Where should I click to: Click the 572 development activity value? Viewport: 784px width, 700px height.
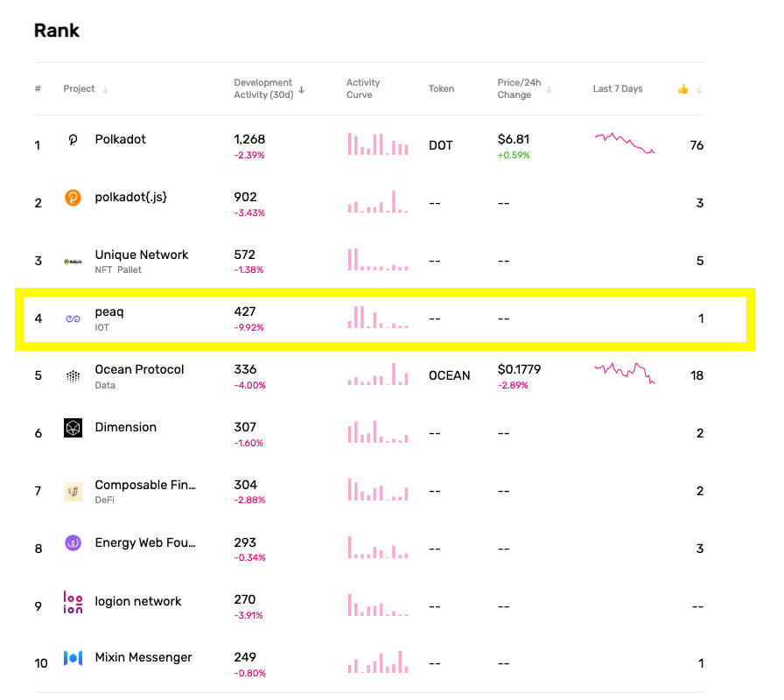tap(245, 255)
